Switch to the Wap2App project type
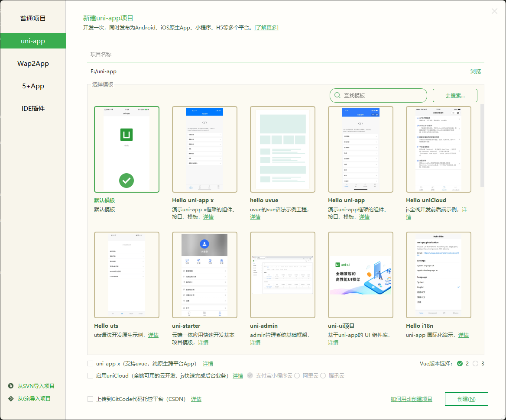Screen dimensions: 506x420 (32, 63)
